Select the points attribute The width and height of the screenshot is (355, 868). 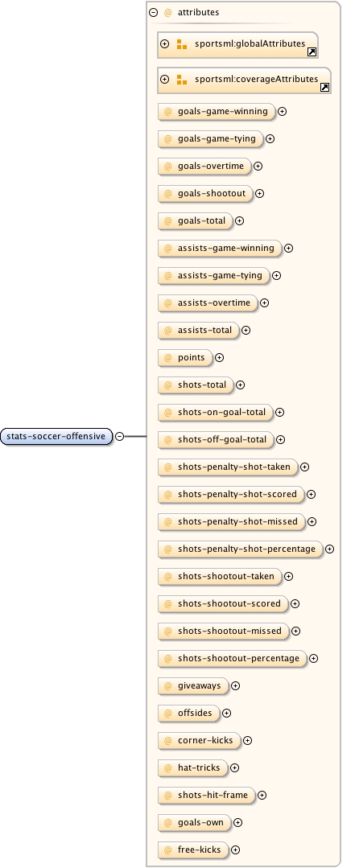[185, 357]
